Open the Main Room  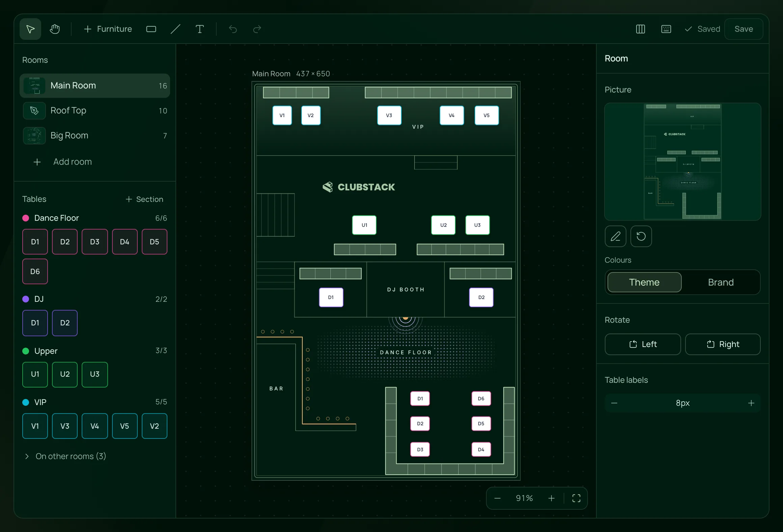click(x=95, y=86)
